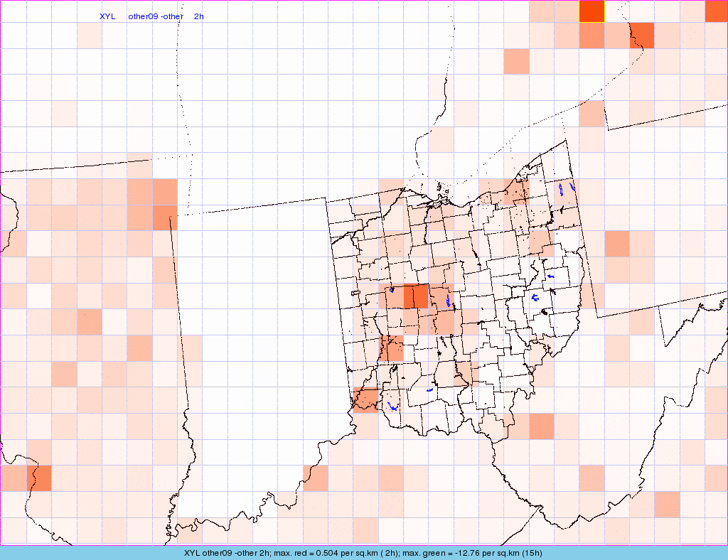Click the orange cell on Ohio's northeastern Lake Erie shore
Image resolution: width=728 pixels, height=560 pixels.
coord(516,192)
